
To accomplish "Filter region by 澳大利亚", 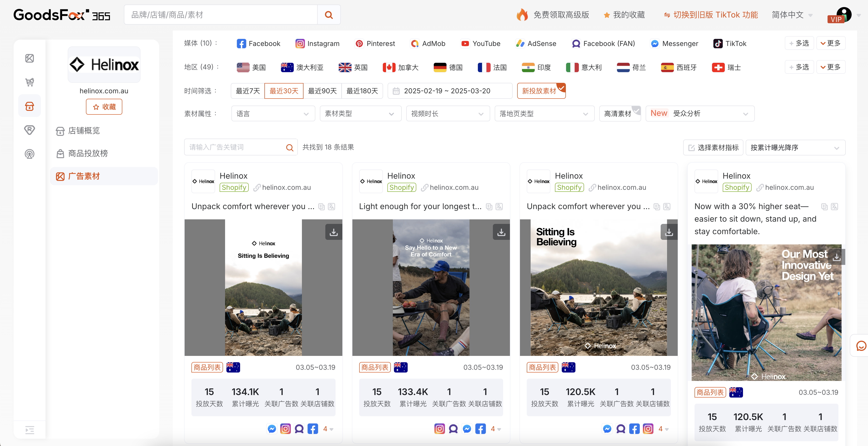I will [x=302, y=68].
